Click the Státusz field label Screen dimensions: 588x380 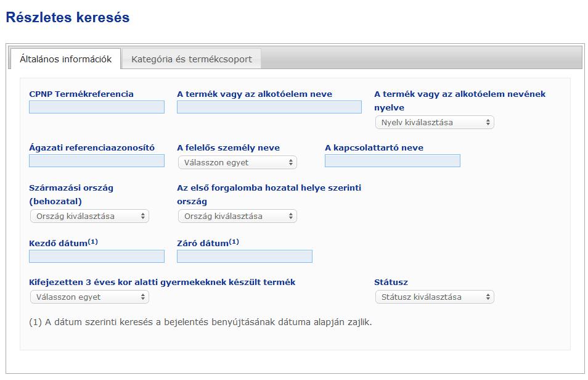(391, 283)
